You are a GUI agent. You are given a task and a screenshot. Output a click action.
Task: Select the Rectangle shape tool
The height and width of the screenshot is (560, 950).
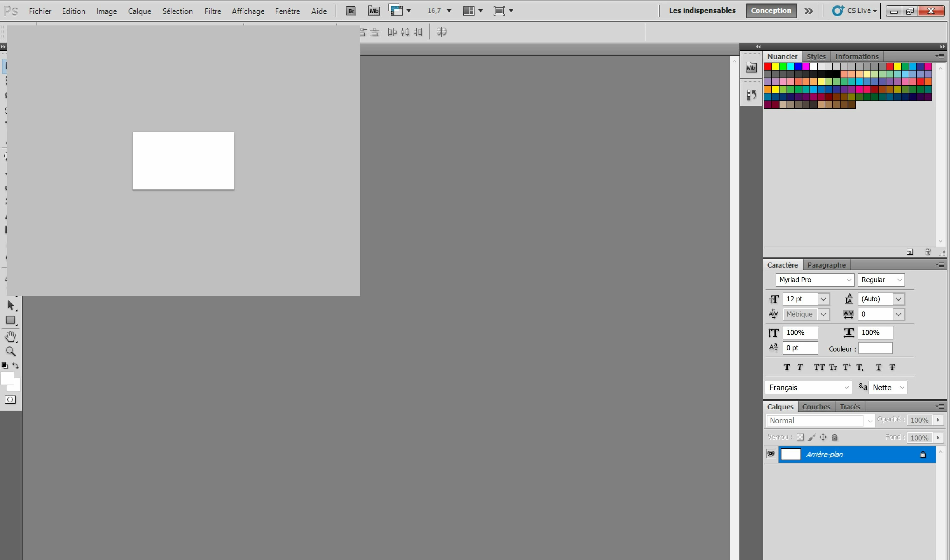[x=10, y=320]
